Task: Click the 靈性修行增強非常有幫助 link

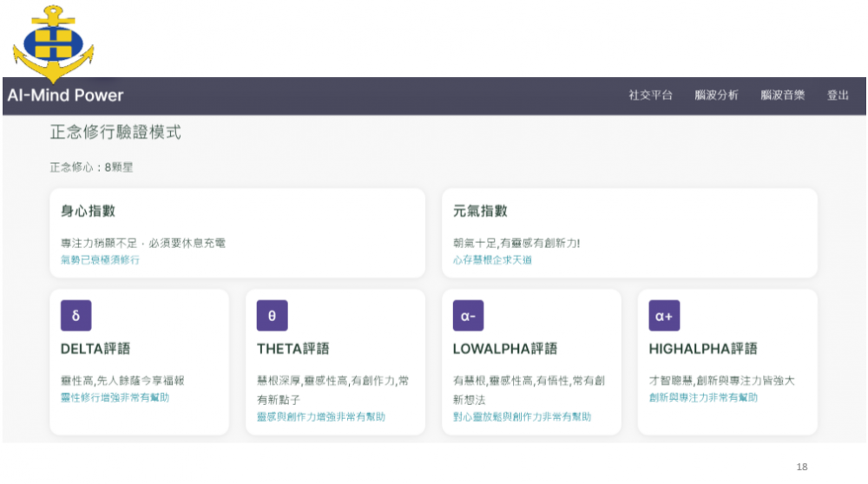Action: (115, 397)
